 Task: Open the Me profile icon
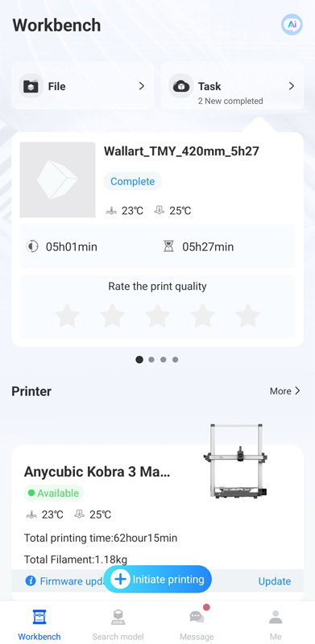276,617
